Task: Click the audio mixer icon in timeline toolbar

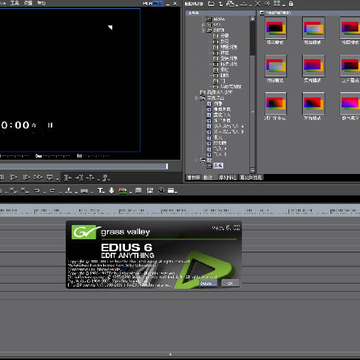Action: [x=138, y=191]
